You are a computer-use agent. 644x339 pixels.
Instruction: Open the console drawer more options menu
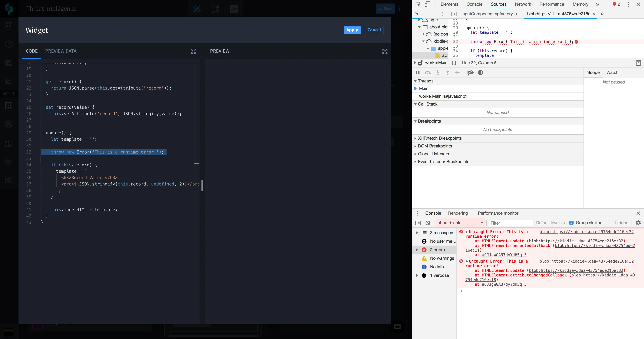click(418, 213)
